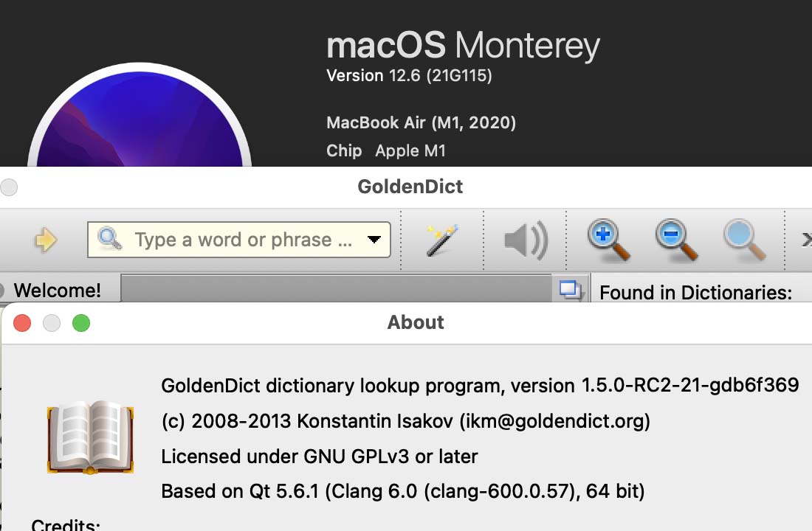Click the yellow forward navigation arrow
This screenshot has height=531, width=812.
(46, 240)
